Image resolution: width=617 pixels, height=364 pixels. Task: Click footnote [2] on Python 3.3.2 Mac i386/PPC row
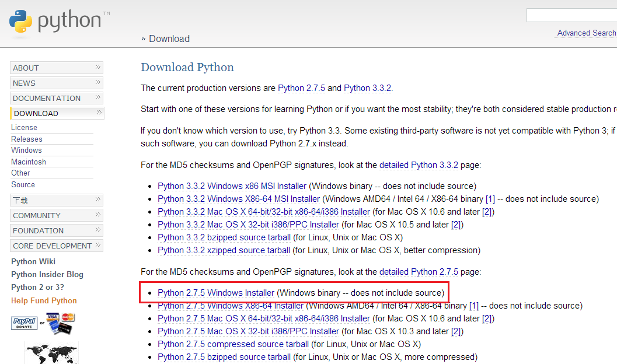(x=456, y=225)
